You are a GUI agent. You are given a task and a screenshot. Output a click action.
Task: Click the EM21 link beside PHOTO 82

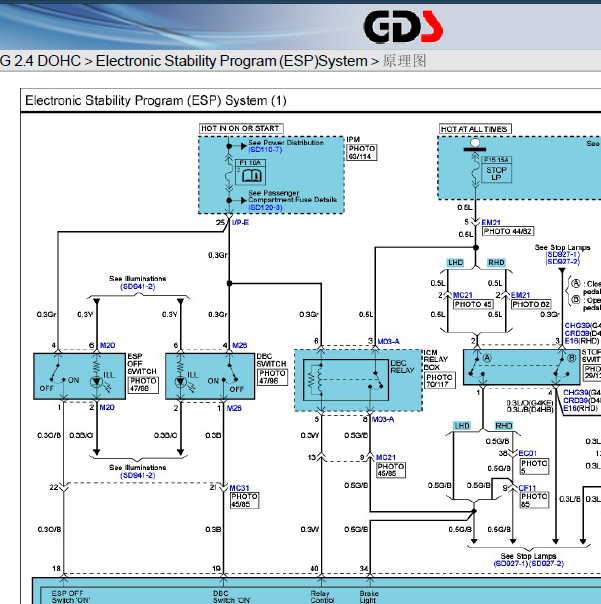(520, 295)
